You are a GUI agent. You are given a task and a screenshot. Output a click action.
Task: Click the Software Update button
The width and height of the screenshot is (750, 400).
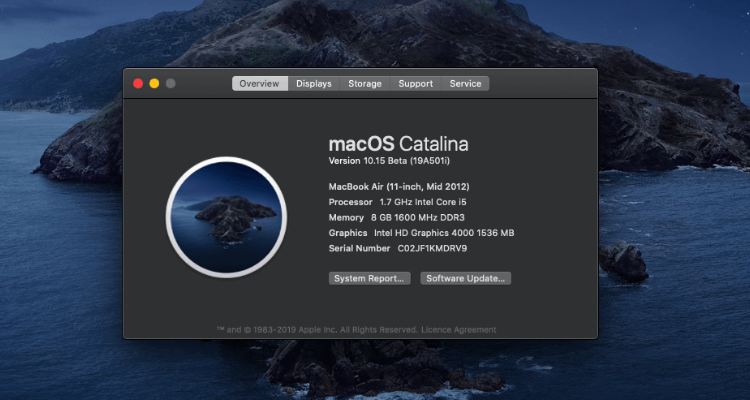(x=465, y=278)
